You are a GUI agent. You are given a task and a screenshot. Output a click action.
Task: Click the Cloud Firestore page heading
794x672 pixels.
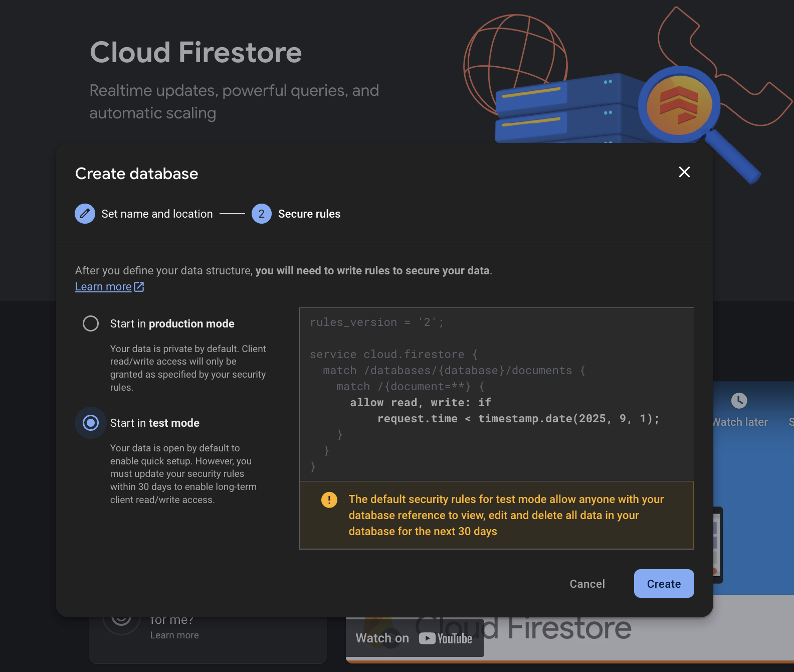(195, 53)
